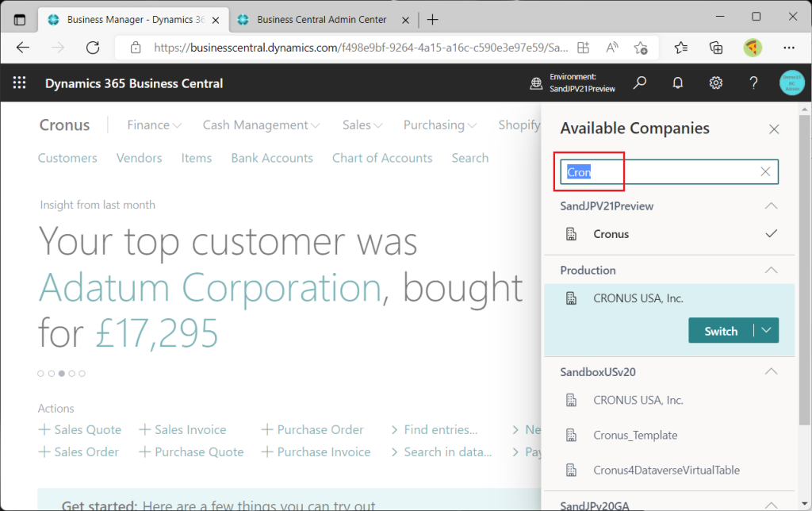Click the environment globe icon

coord(537,83)
